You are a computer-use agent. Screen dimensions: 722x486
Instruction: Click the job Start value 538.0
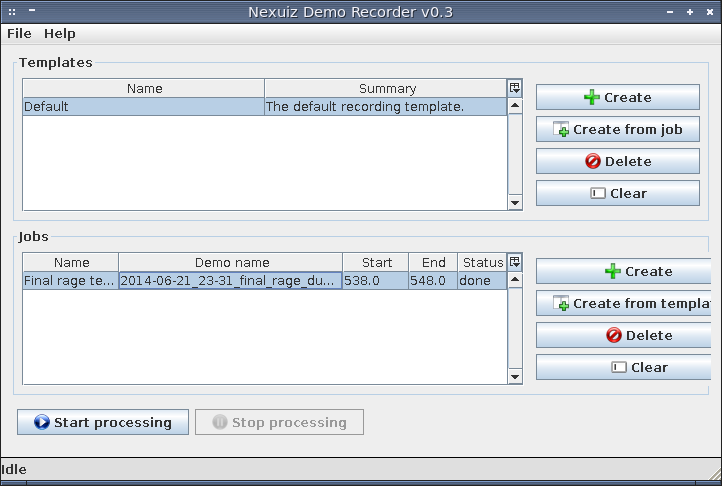(x=376, y=281)
